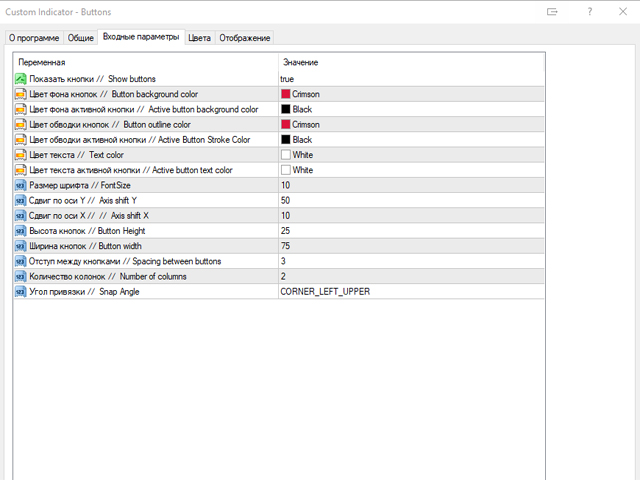Select the Цвет текста // Text color label

click(x=76, y=155)
